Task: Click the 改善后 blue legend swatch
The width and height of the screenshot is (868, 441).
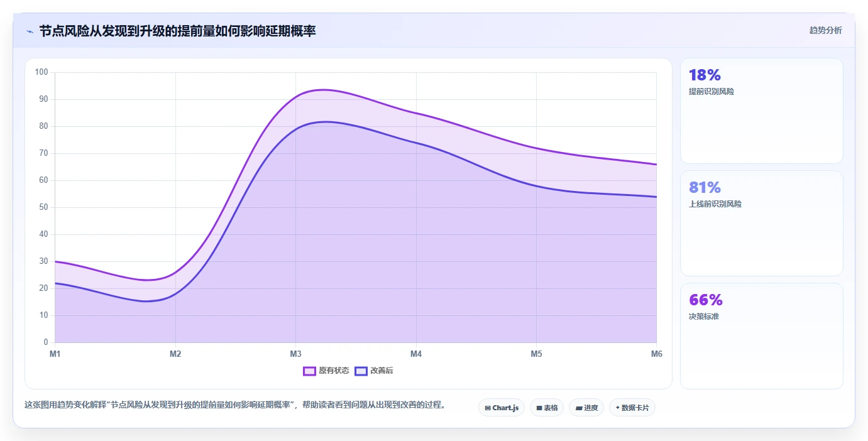Action: 361,371
